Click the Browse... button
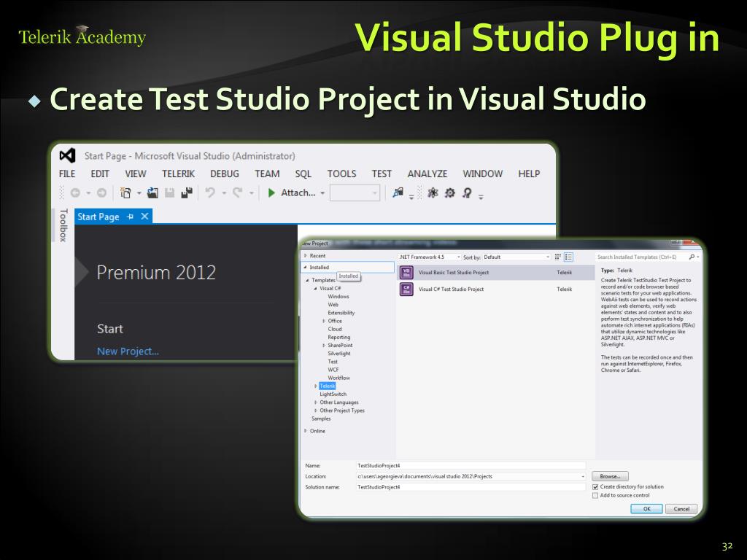The width and height of the screenshot is (747, 560). [x=610, y=476]
